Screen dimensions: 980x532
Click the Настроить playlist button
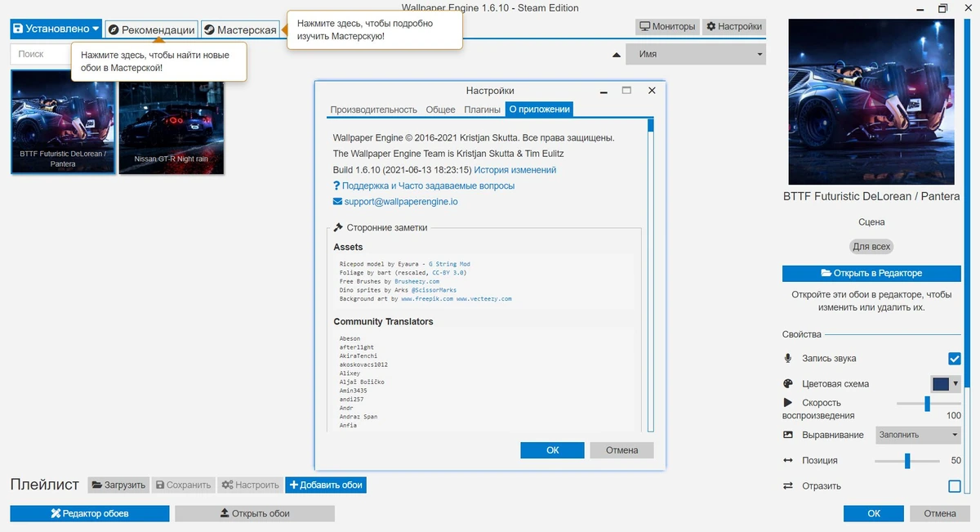pos(250,485)
